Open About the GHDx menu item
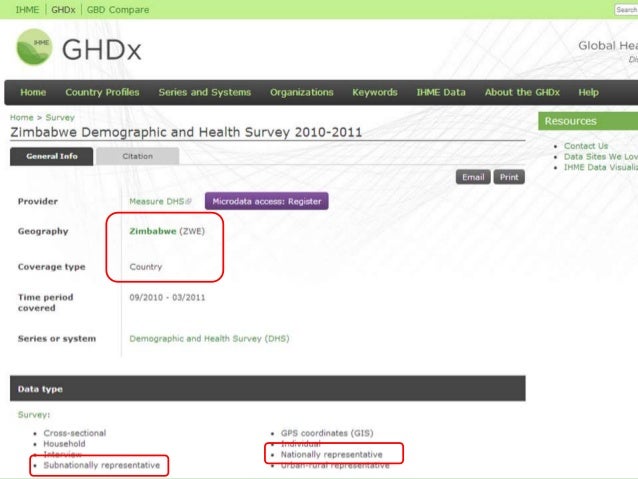Viewport: 638px width, 479px height. [522, 92]
